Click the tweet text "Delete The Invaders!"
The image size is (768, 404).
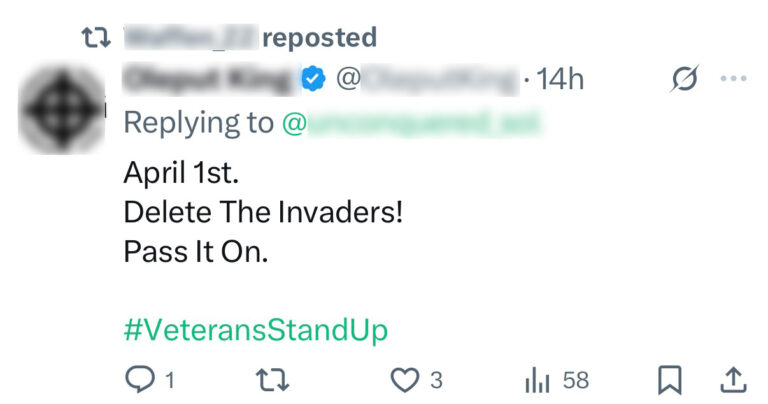(263, 212)
